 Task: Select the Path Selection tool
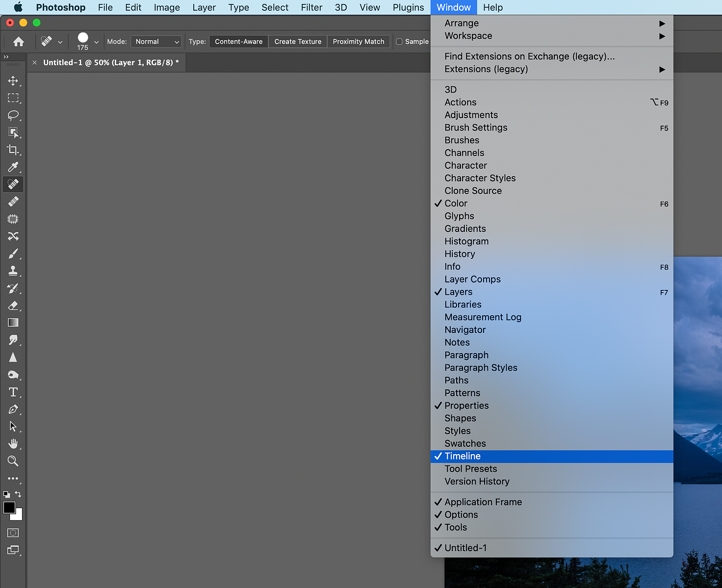coord(13,427)
